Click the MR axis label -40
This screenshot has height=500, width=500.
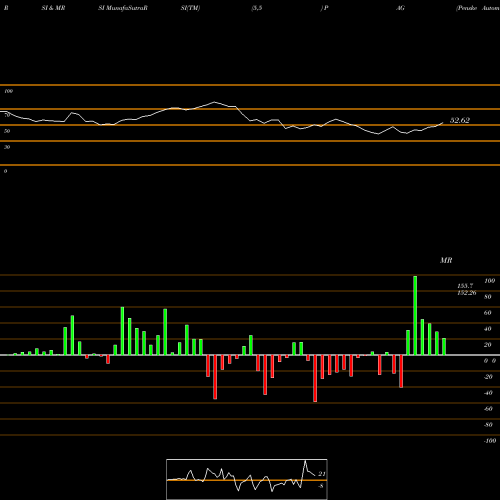click(x=488, y=393)
